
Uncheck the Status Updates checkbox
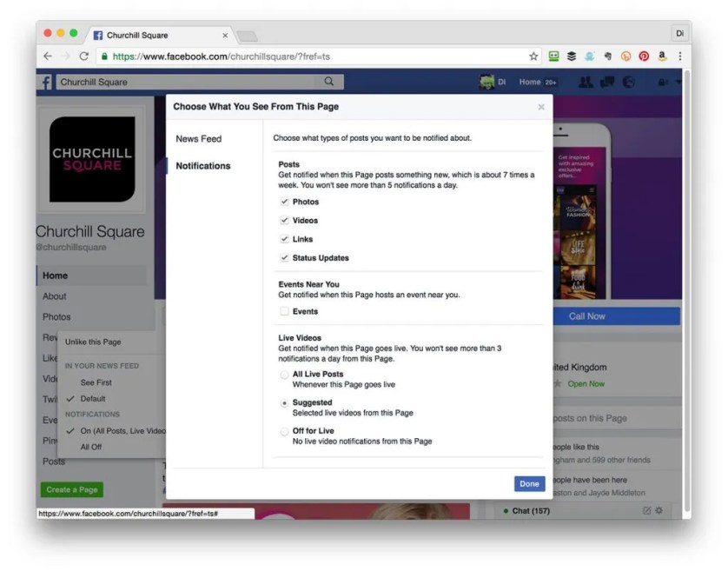click(284, 257)
